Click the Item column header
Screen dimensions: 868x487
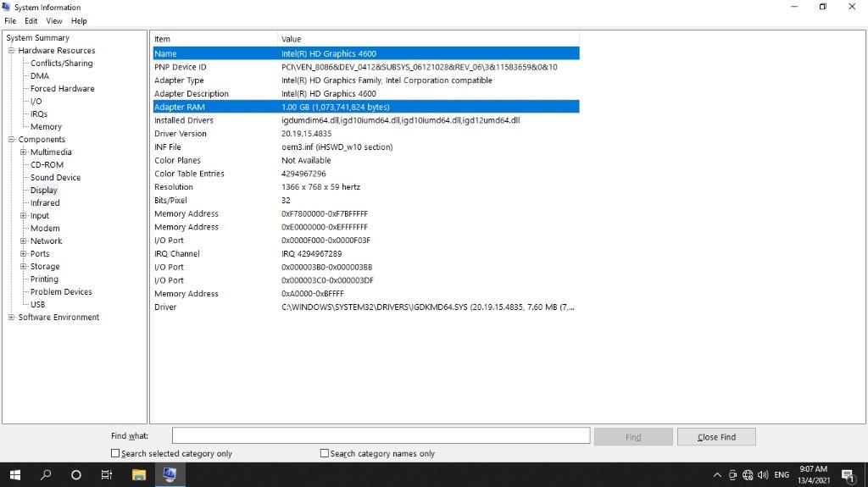point(214,39)
